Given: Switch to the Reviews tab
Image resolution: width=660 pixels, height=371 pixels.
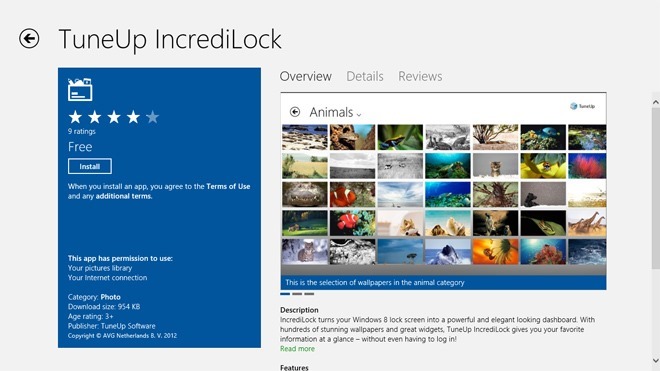Looking at the screenshot, I should (420, 76).
